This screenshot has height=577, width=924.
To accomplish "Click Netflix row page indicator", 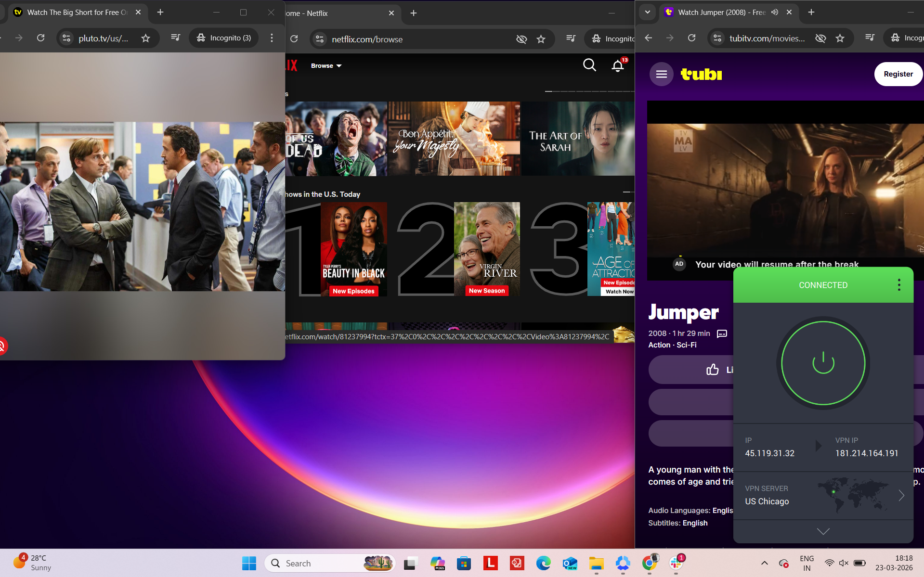I will coord(590,91).
